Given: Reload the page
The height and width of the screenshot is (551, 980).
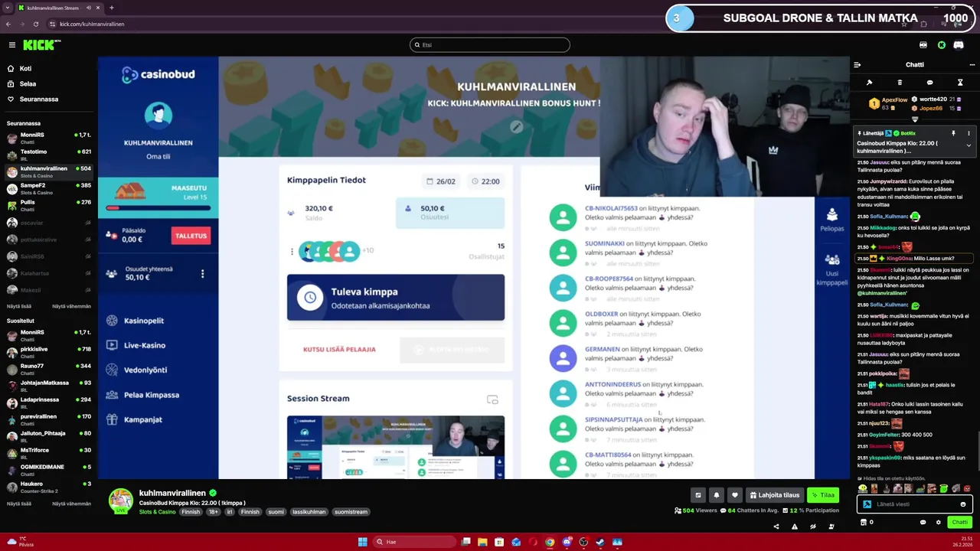Looking at the screenshot, I should [x=36, y=24].
